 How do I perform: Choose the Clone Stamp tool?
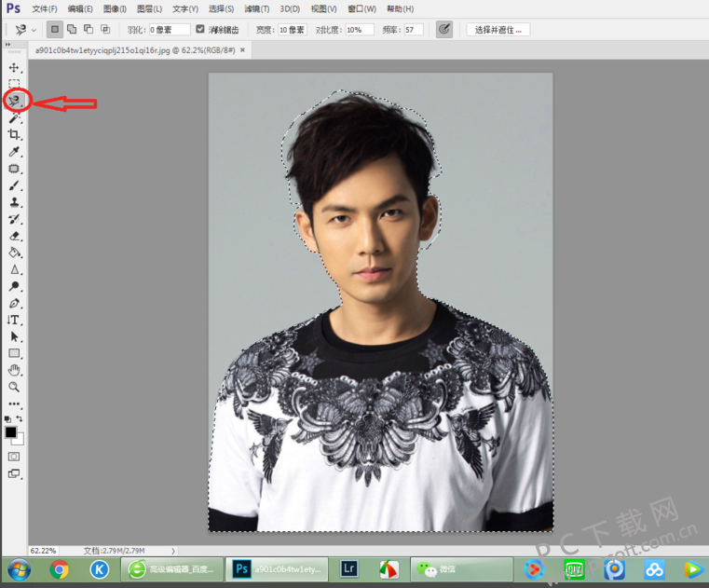(x=14, y=201)
